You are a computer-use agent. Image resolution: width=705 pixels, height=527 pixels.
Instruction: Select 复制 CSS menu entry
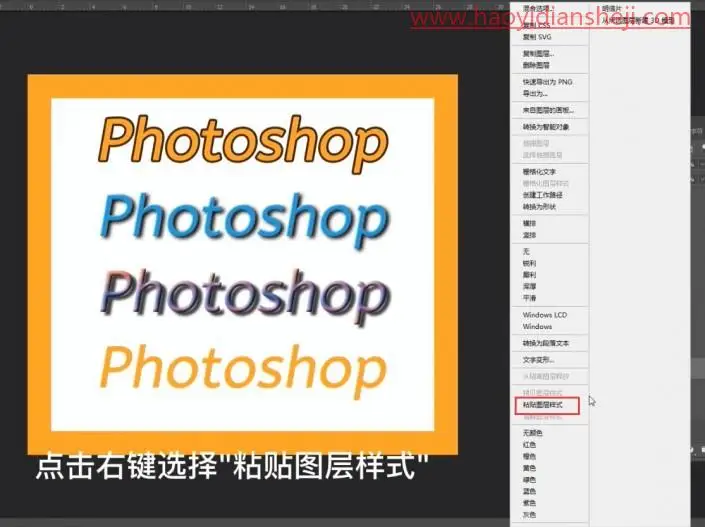tap(536, 26)
